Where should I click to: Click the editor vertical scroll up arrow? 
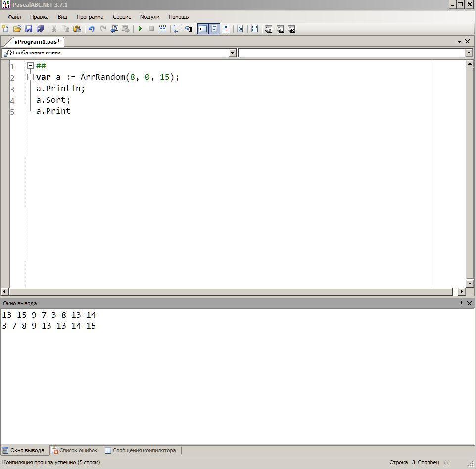(x=470, y=64)
